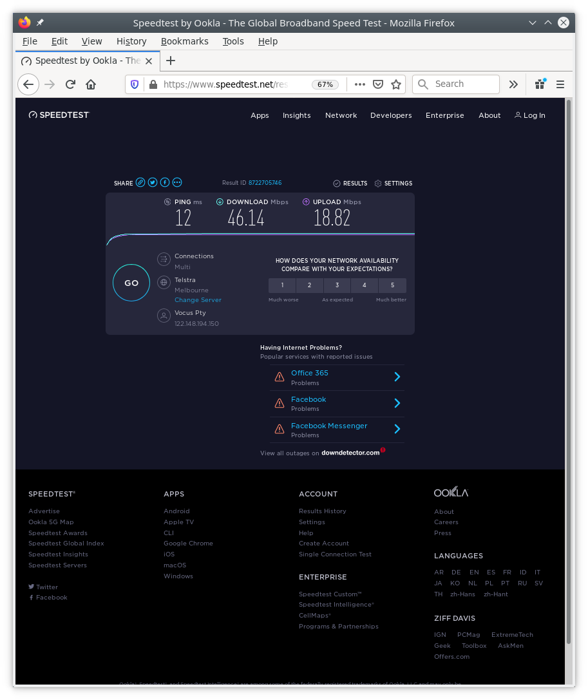The image size is (588, 700).
Task: Expand Office 365 problems chevron
Action: [397, 377]
